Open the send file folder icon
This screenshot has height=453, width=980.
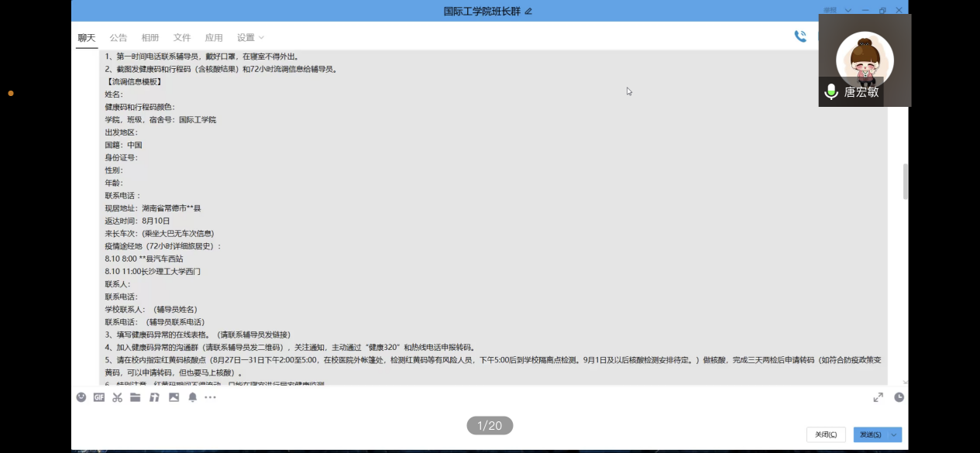(x=136, y=397)
